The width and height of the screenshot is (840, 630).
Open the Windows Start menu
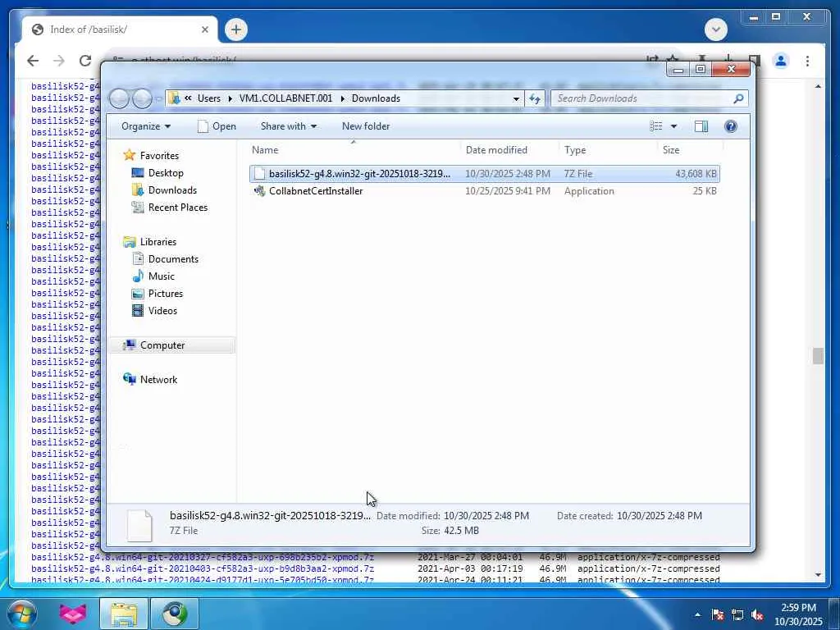(x=21, y=614)
